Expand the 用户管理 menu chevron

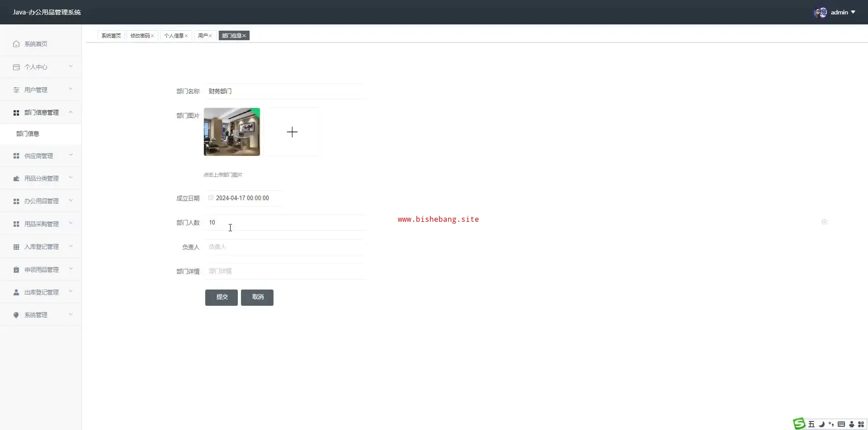71,89
